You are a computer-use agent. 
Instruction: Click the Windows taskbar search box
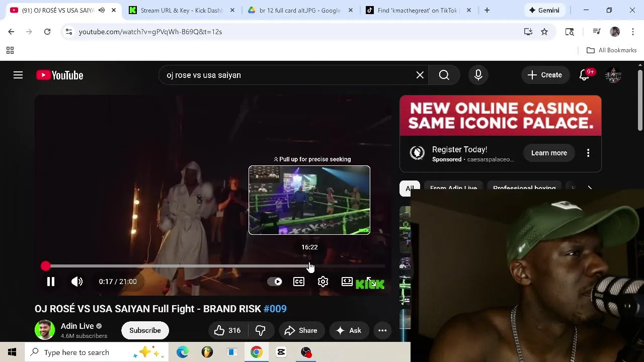[x=97, y=352]
